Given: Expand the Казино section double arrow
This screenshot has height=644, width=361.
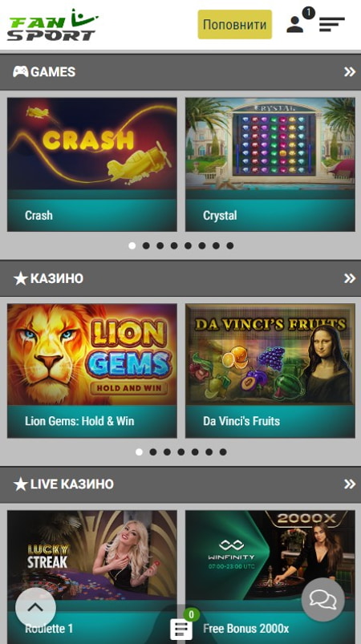Looking at the screenshot, I should tap(350, 278).
